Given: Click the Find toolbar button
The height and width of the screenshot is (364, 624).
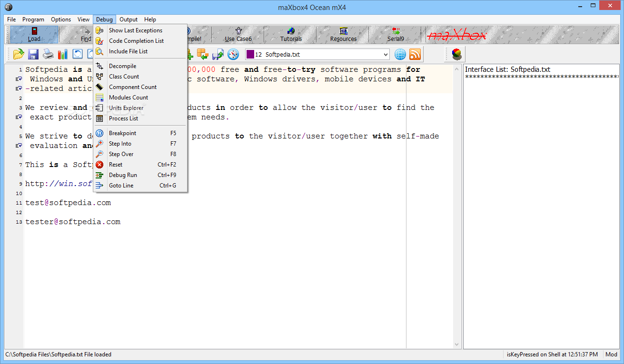Looking at the screenshot, I should click(86, 35).
